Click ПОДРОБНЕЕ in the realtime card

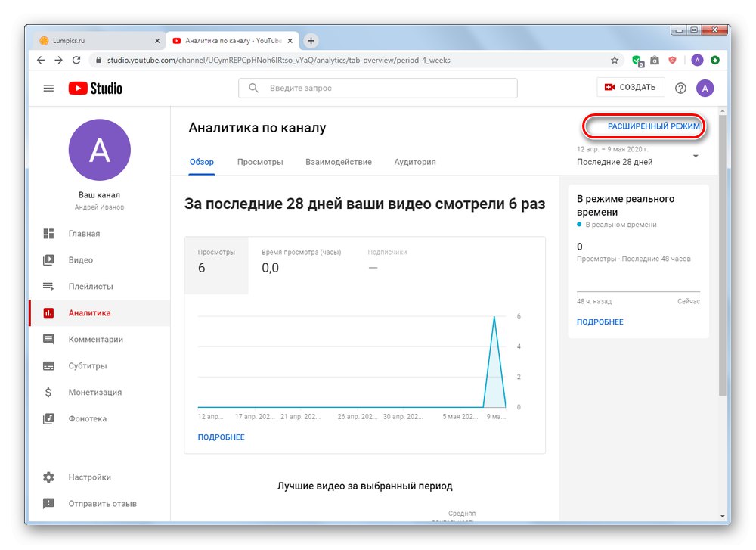point(600,322)
